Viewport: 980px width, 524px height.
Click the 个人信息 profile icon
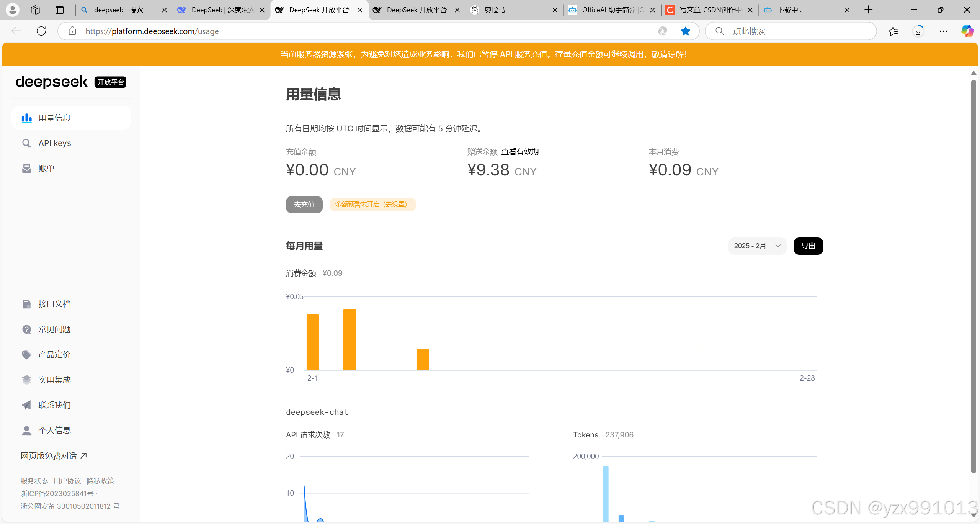(x=26, y=431)
